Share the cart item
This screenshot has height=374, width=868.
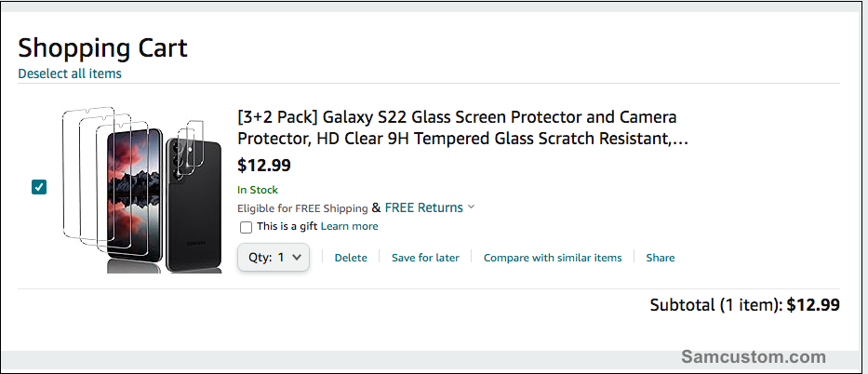661,258
